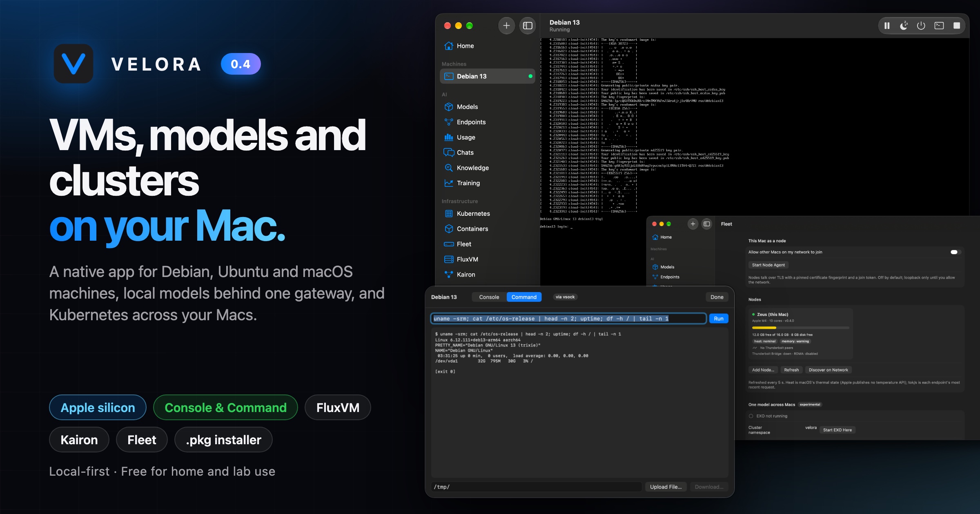Select the Command tab
This screenshot has width=980, height=514.
click(524, 297)
